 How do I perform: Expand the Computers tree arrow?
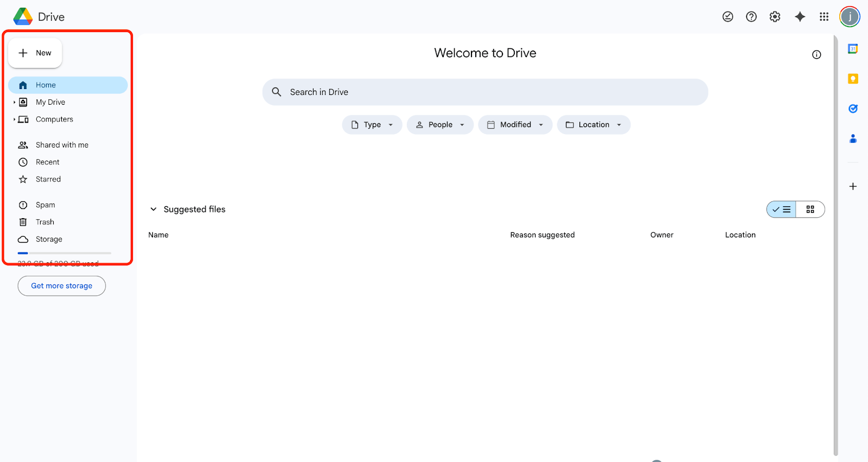[x=14, y=119]
